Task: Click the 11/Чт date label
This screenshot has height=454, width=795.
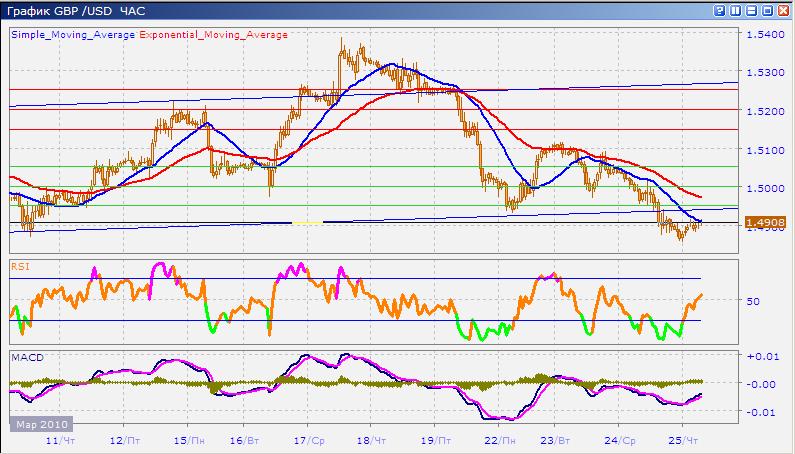Action: click(x=60, y=440)
